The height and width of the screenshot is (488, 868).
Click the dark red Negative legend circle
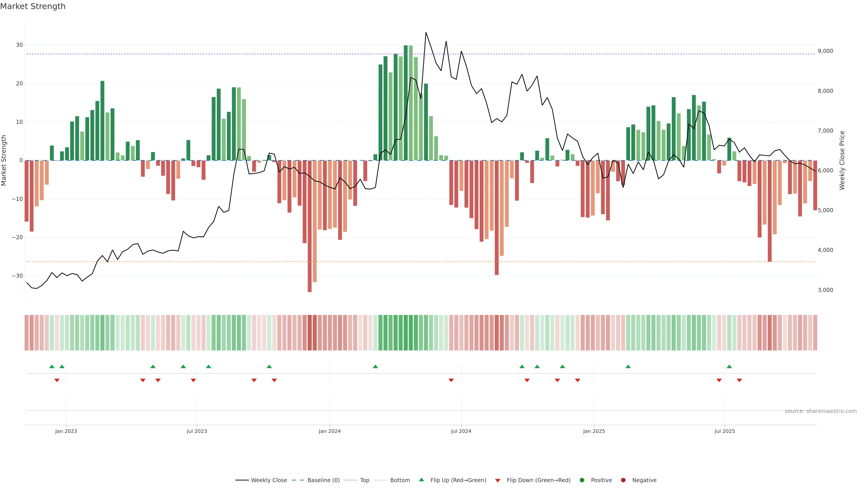[623, 480]
